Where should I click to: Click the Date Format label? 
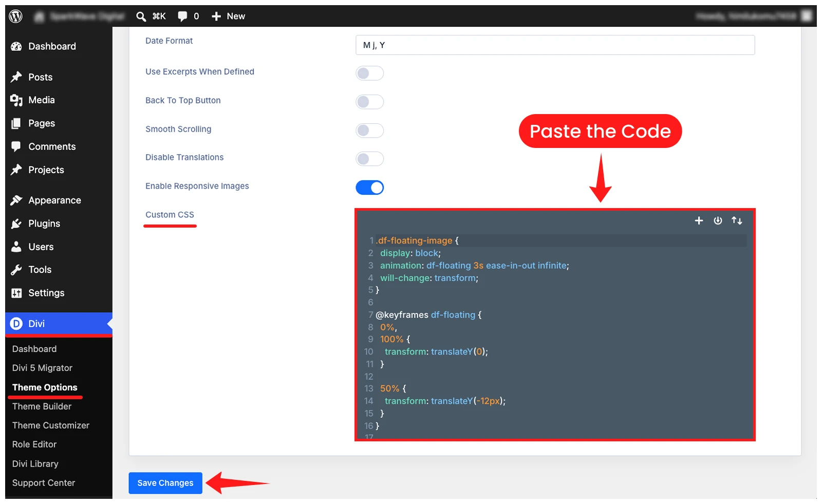click(x=169, y=41)
